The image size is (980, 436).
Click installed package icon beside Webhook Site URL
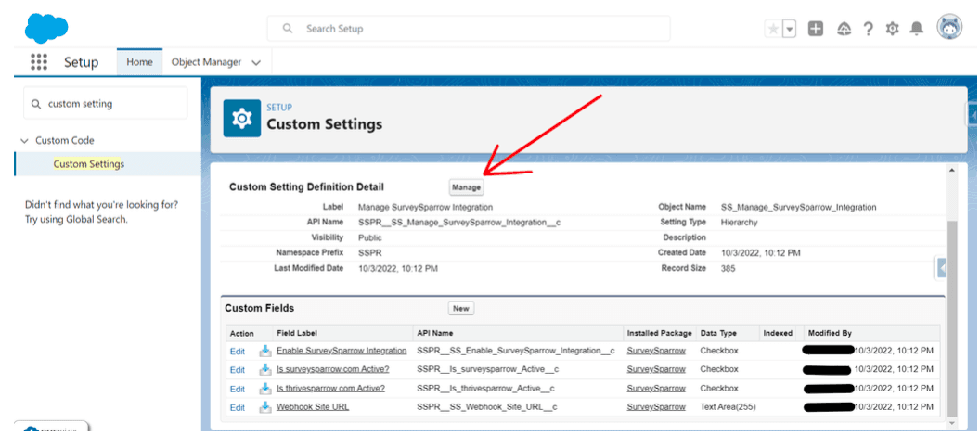click(x=264, y=407)
